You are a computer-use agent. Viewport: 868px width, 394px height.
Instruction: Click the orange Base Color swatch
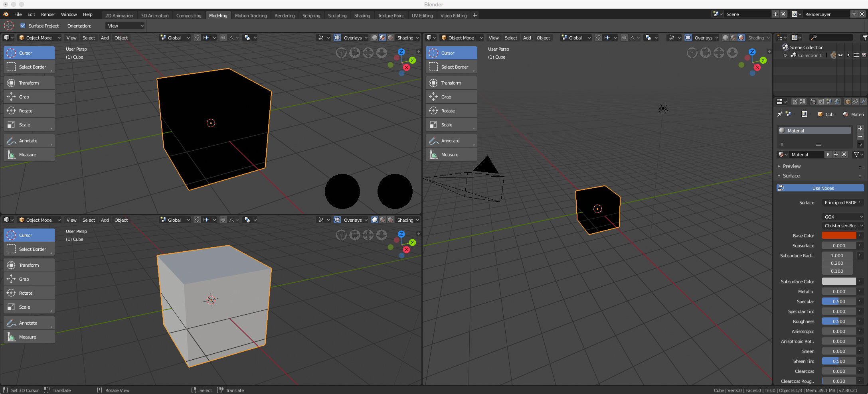pos(839,236)
